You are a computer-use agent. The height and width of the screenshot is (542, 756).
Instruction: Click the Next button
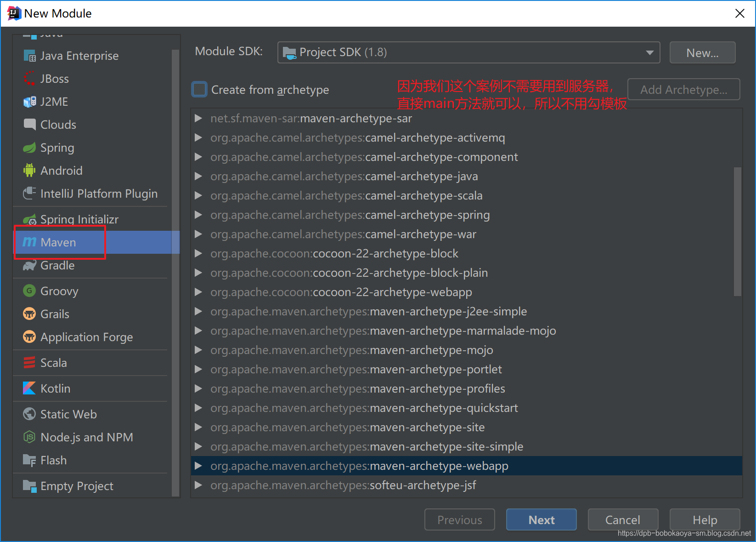[x=541, y=519]
